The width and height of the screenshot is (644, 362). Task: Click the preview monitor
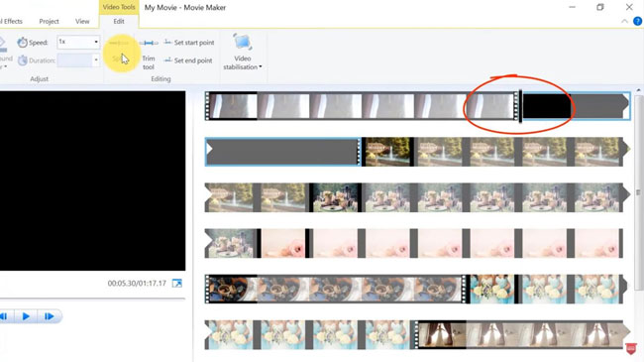92,181
